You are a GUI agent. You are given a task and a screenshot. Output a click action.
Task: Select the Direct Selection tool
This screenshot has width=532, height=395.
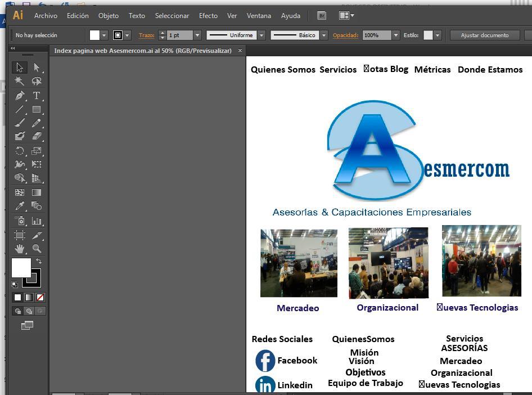pyautogui.click(x=37, y=67)
